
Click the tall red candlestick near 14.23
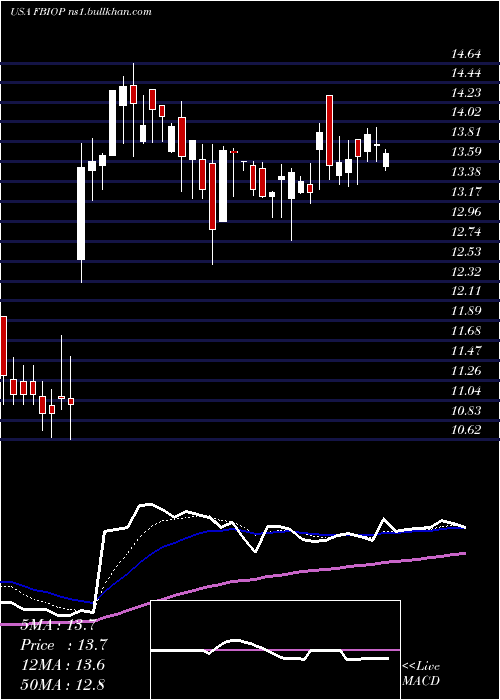329,130
